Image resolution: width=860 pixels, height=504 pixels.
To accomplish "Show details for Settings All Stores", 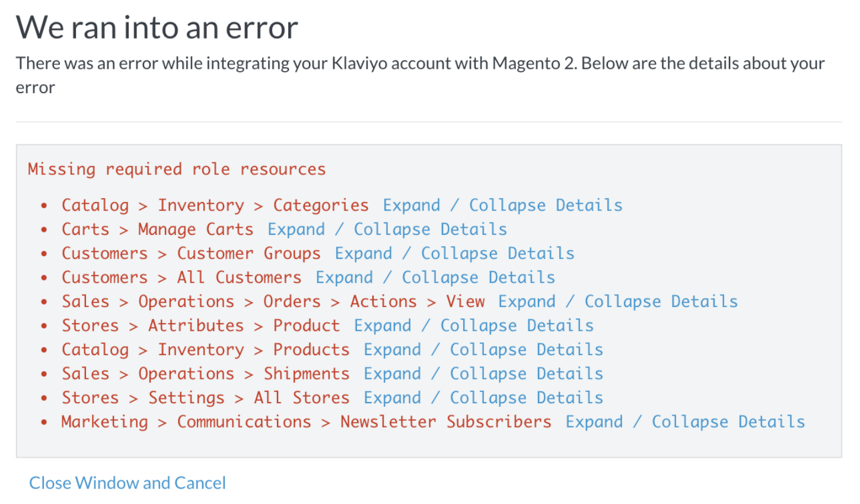I will pos(483,398).
